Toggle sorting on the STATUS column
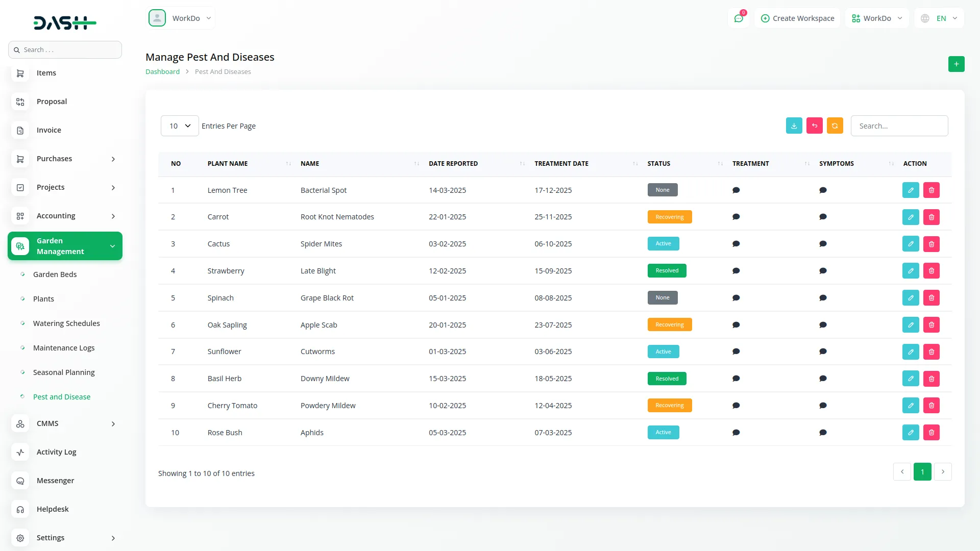The image size is (980, 551). [720, 164]
